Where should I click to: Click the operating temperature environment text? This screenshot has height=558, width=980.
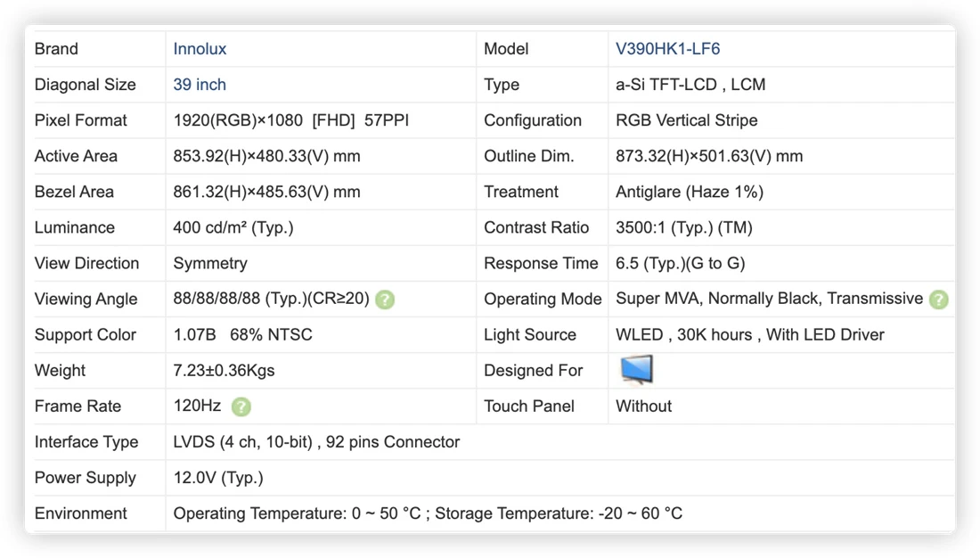pyautogui.click(x=297, y=513)
